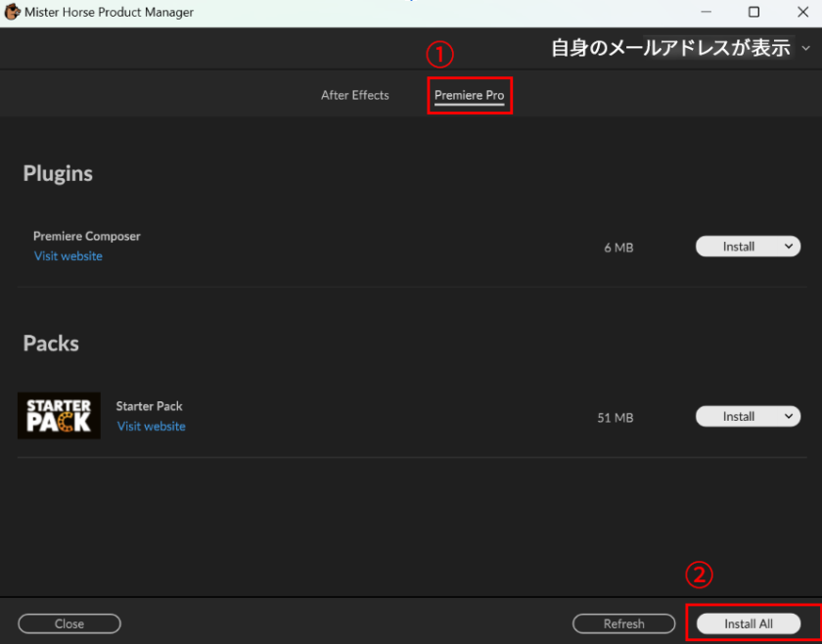
Task: Expand the Starter Pack install options arrow
Action: click(789, 416)
